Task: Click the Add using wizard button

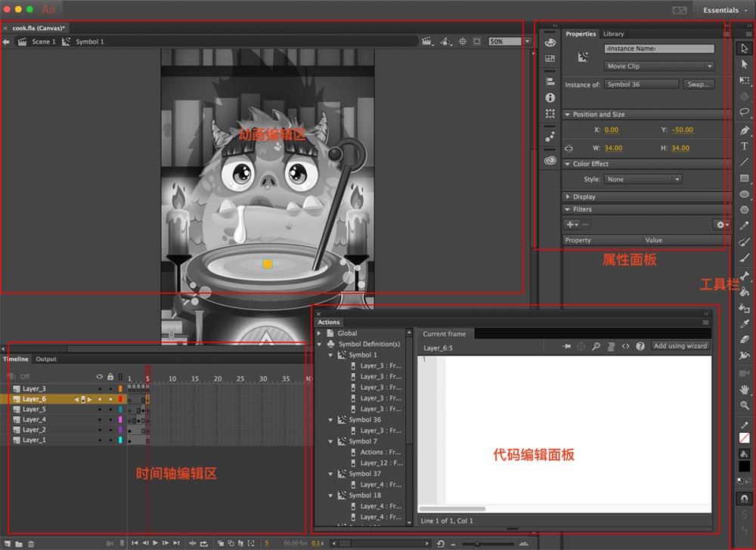Action: [680, 346]
